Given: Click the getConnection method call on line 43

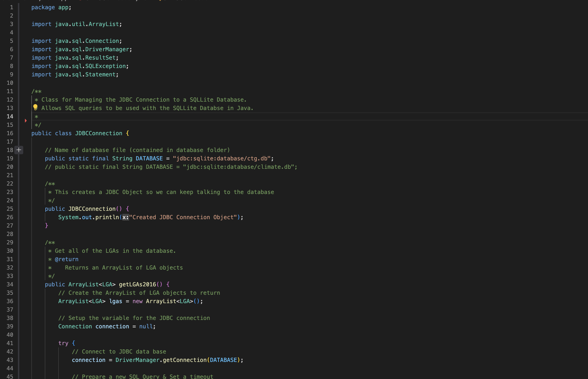Looking at the screenshot, I should pos(185,360).
